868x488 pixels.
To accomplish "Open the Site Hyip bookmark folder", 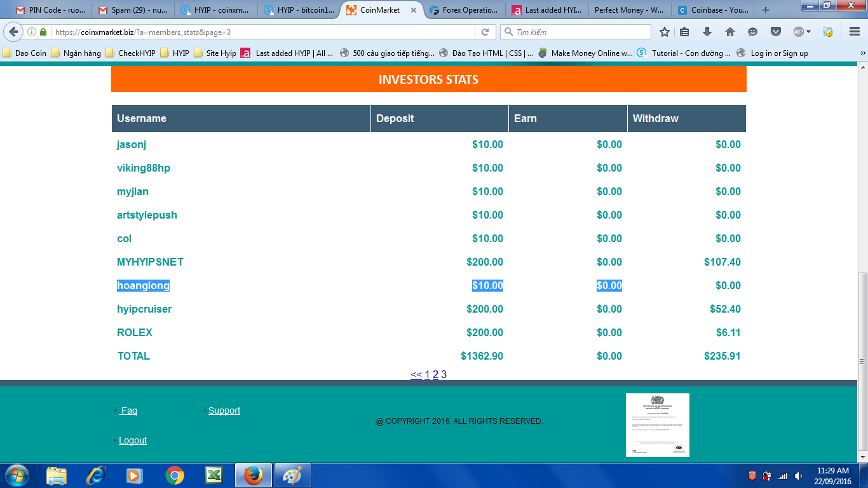I will tap(215, 53).
